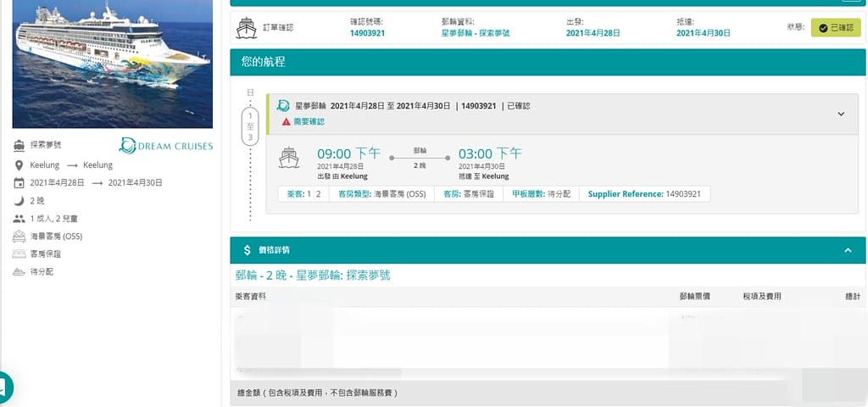868x407 pixels.
Task: Click the location pin icon beside Keelung
Action: coord(19,165)
